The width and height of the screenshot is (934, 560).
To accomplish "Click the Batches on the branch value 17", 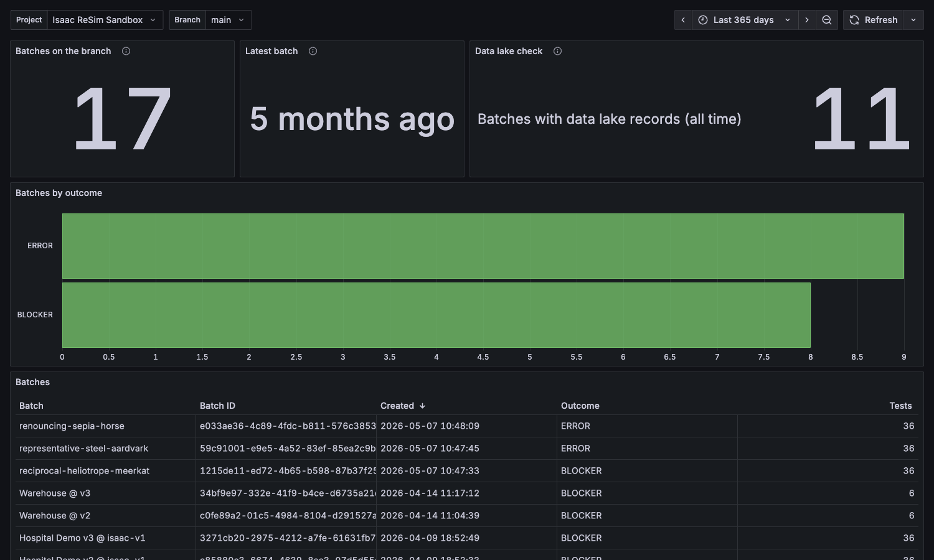I will tap(122, 119).
